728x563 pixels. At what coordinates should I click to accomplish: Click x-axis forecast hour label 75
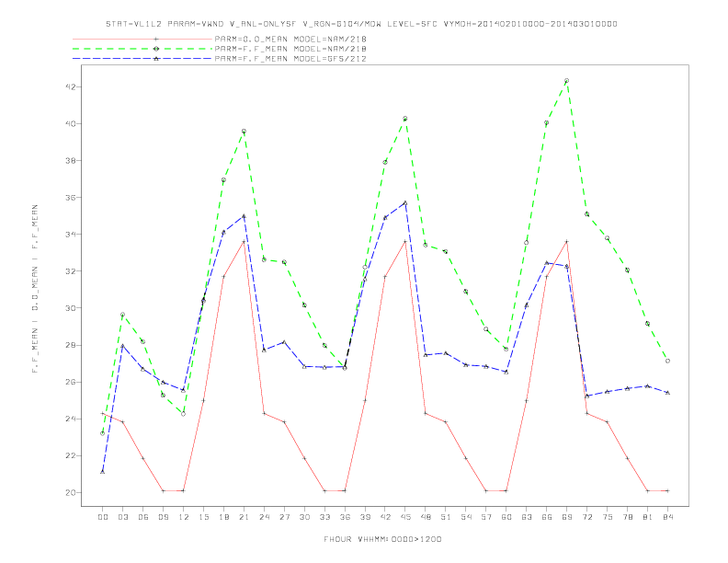tap(608, 517)
